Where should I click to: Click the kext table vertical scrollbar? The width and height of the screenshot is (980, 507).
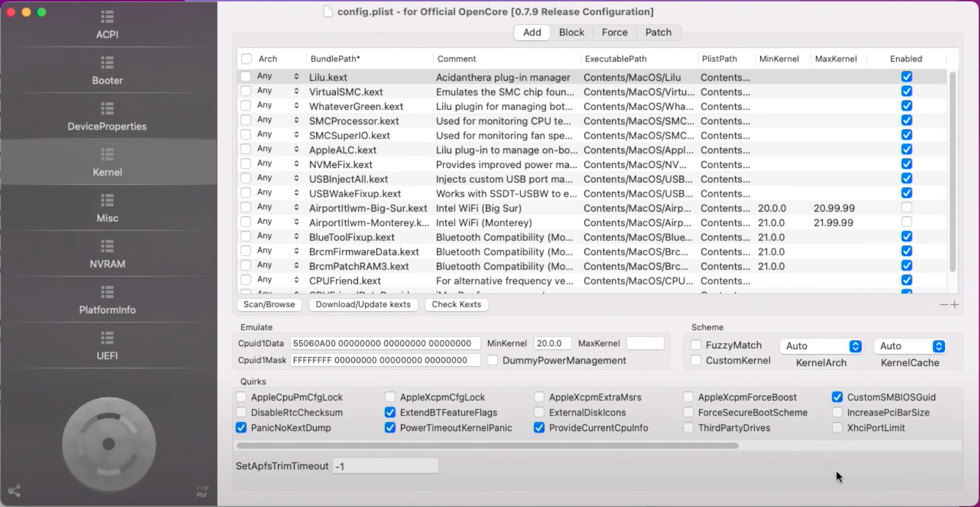[953, 172]
